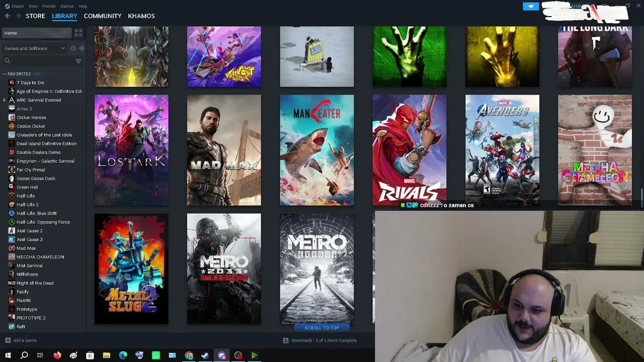Open the Games menu
Screen dimensions: 644x362
[67, 6]
